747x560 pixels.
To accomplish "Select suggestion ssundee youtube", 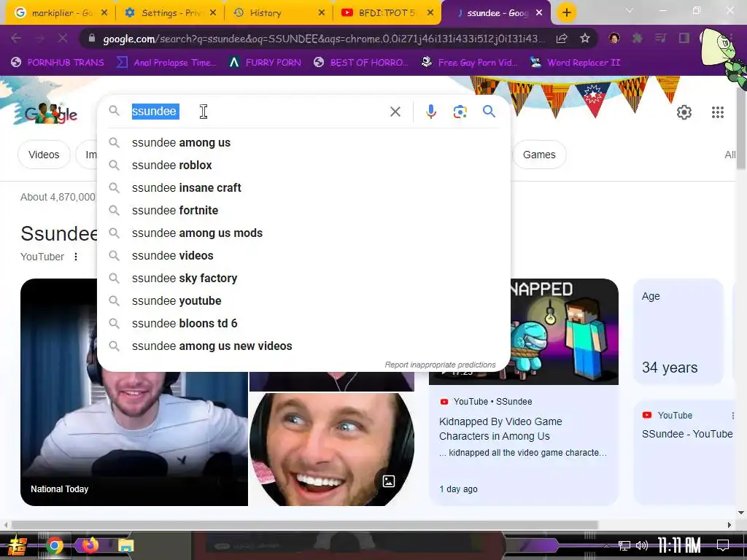I will [x=303, y=301].
